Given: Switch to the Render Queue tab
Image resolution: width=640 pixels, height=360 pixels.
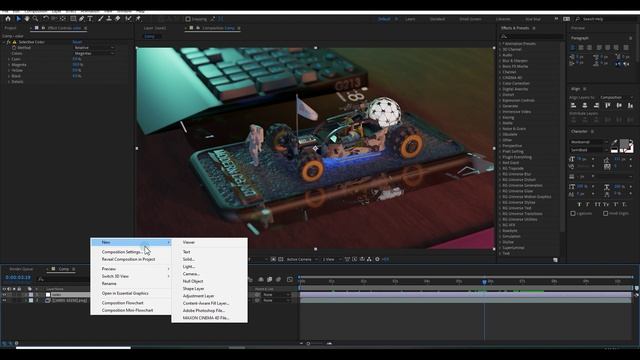Looking at the screenshot, I should pyautogui.click(x=21, y=269).
